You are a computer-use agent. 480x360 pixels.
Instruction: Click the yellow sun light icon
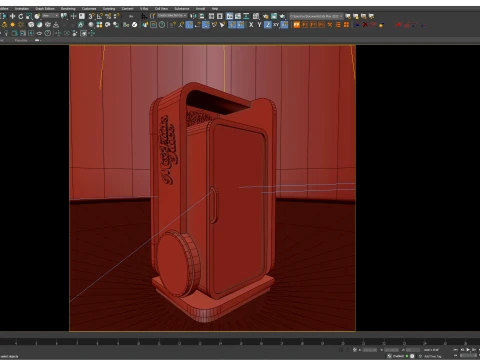tap(12, 25)
